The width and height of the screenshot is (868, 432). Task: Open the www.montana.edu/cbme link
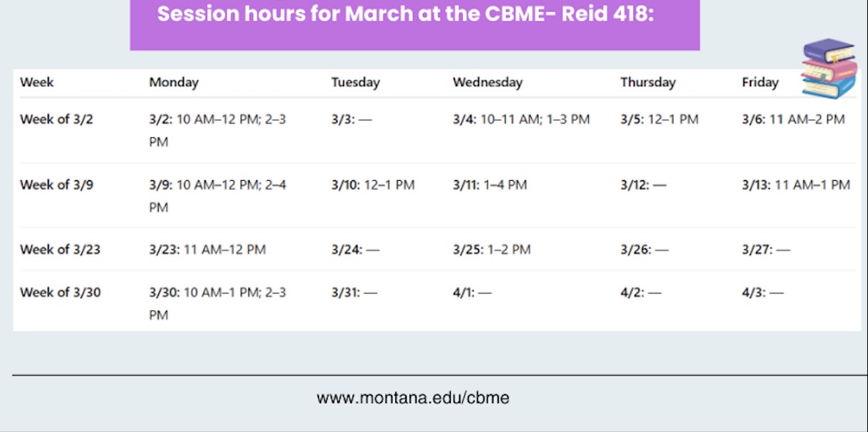click(413, 398)
